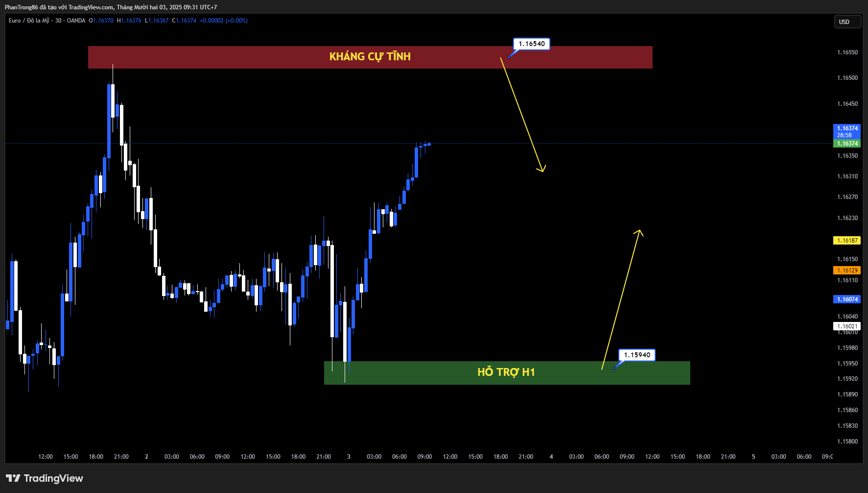Click the 1.16450 price axis label
This screenshot has height=493, width=868.
coord(847,104)
